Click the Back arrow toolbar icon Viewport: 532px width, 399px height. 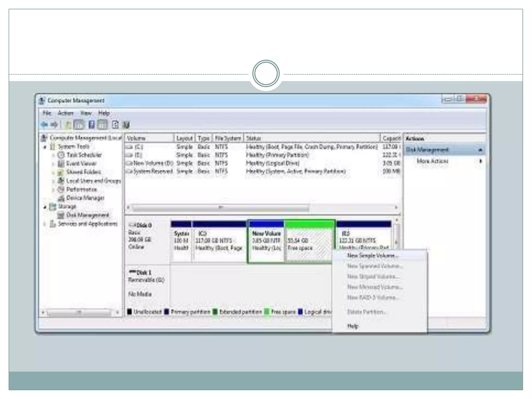tap(44, 125)
